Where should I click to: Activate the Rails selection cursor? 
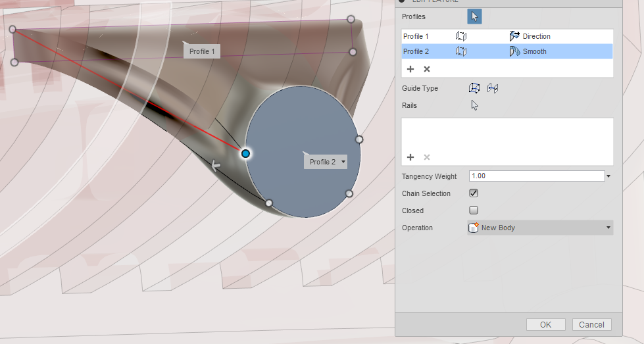click(x=474, y=105)
